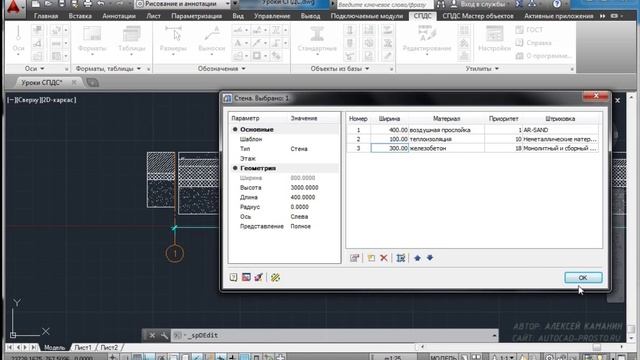Collapse the Геометрия property group
Viewport: 640px width, 360px height.
[235, 168]
